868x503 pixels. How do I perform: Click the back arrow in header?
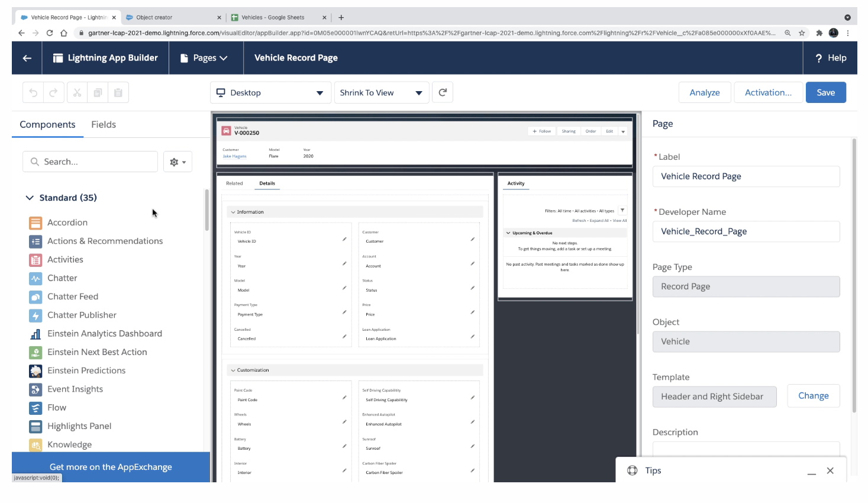(27, 58)
